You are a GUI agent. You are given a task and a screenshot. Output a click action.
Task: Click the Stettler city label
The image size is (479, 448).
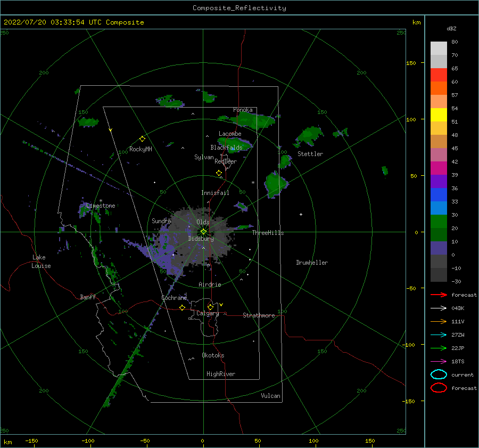(310, 154)
